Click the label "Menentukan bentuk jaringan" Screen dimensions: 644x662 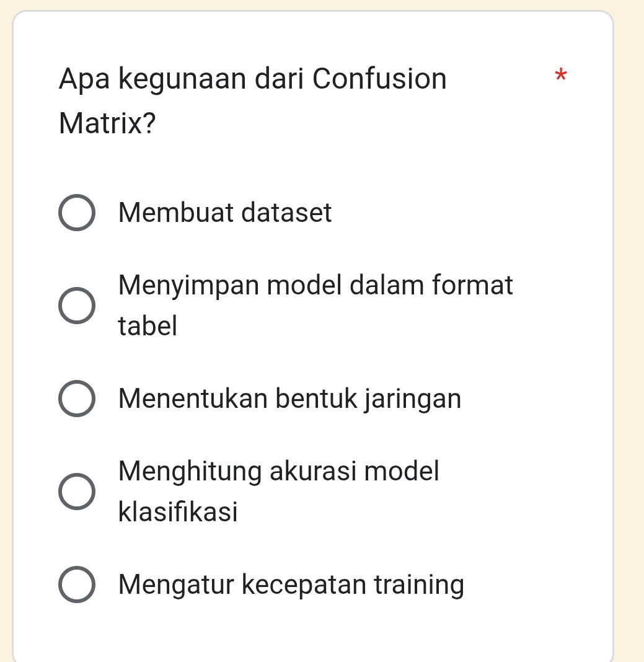[289, 399]
